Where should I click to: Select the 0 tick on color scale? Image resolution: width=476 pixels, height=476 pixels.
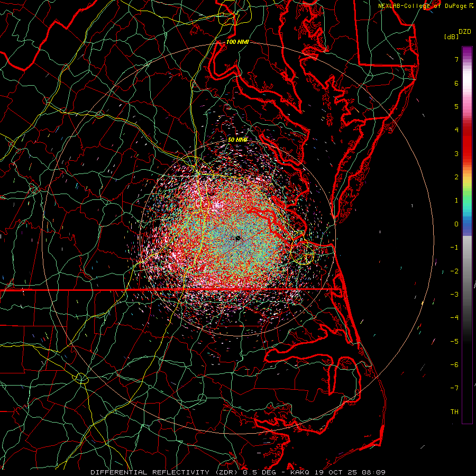(x=456, y=224)
